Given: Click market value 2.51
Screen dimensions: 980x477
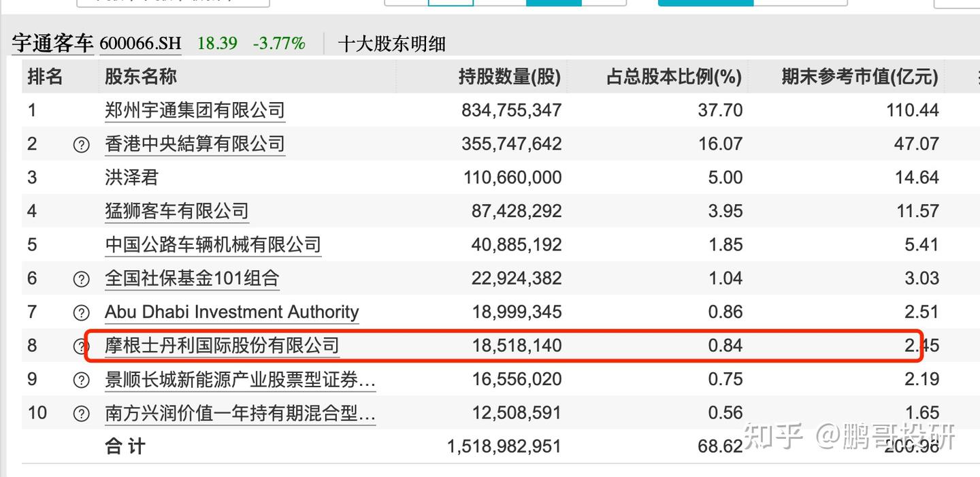Looking at the screenshot, I should (x=922, y=312).
